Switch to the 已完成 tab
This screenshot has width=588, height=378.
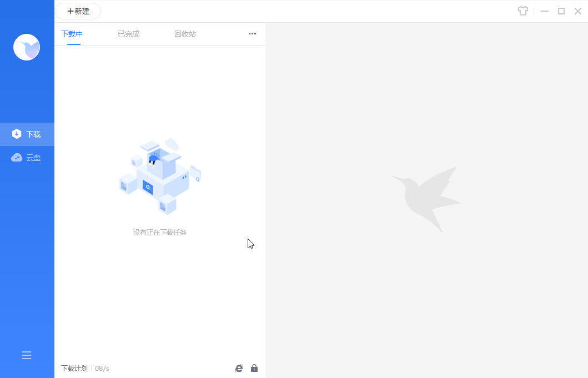(129, 34)
